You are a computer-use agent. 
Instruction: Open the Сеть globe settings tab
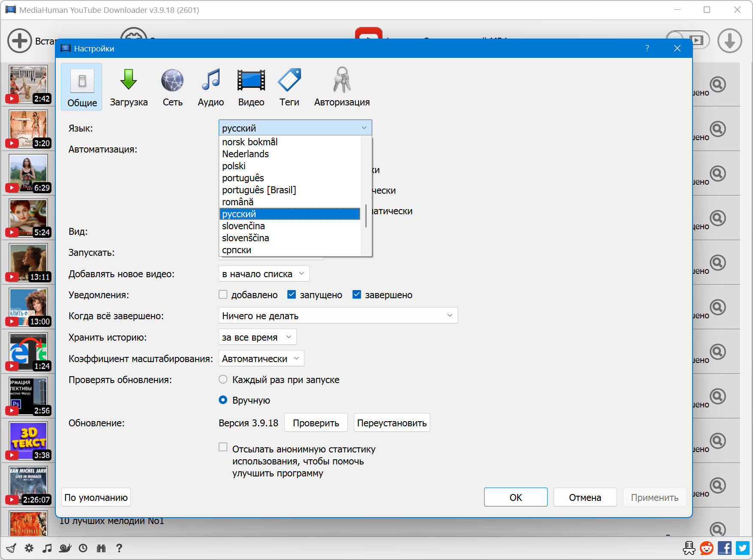pyautogui.click(x=172, y=87)
